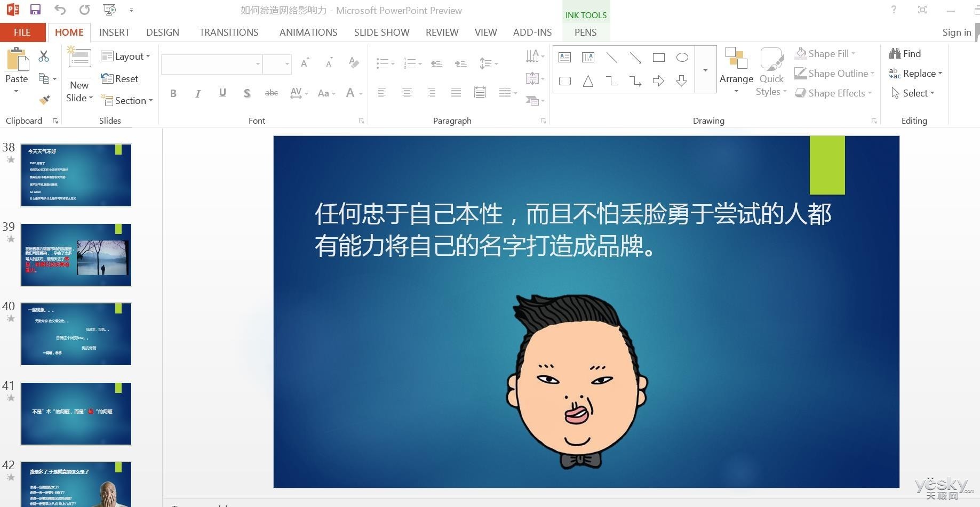Image resolution: width=980 pixels, height=507 pixels.
Task: Select slide 41 thumbnail
Action: [x=76, y=414]
